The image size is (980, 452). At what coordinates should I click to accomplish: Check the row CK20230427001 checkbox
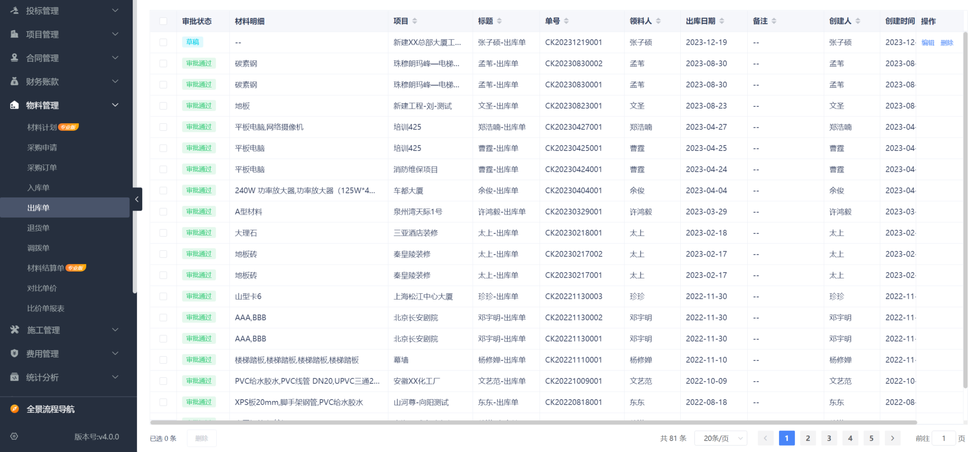(163, 127)
